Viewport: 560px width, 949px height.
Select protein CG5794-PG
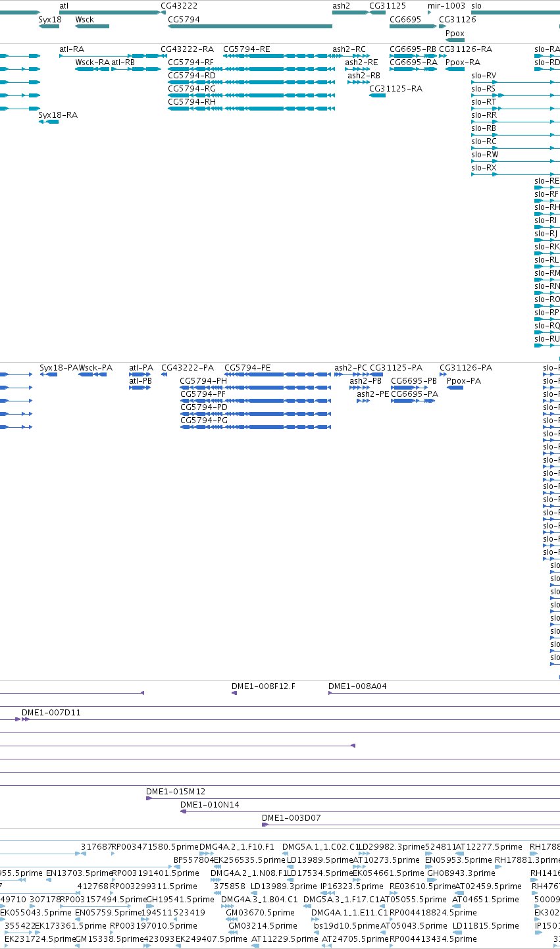204,420
